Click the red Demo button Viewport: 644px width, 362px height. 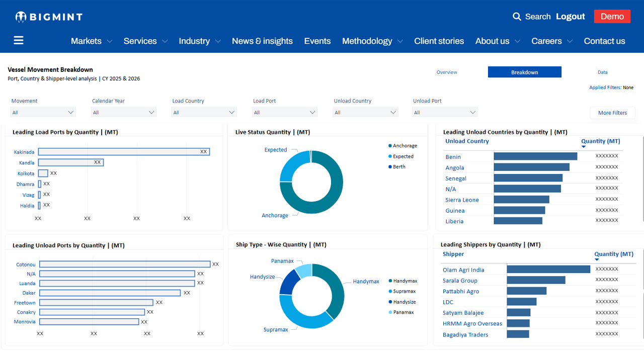point(612,17)
